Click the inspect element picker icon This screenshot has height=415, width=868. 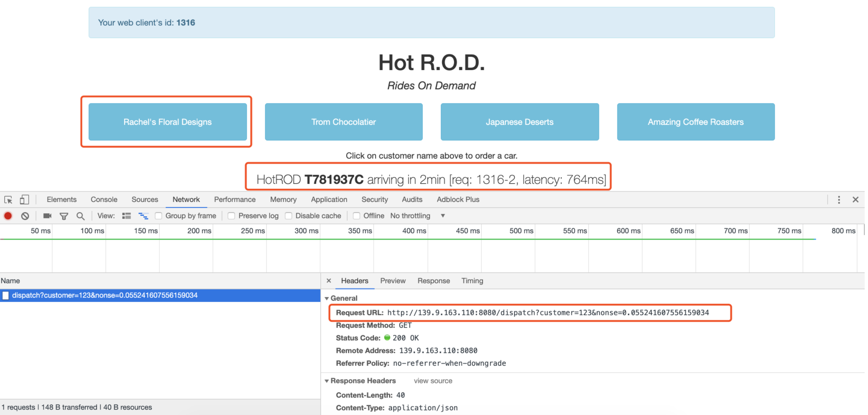[8, 200]
